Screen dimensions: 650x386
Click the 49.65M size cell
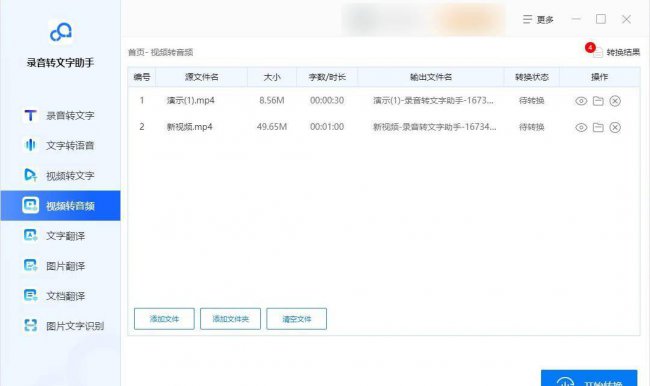coord(272,127)
